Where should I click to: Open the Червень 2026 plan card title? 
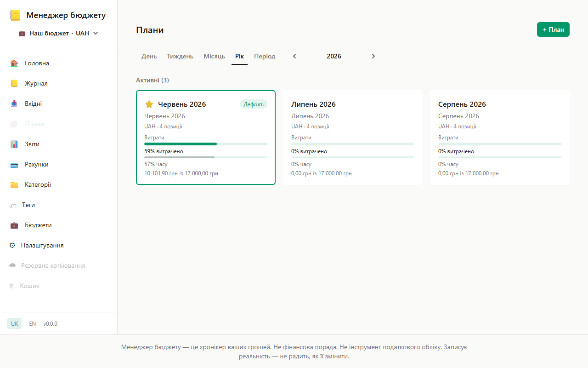(182, 104)
